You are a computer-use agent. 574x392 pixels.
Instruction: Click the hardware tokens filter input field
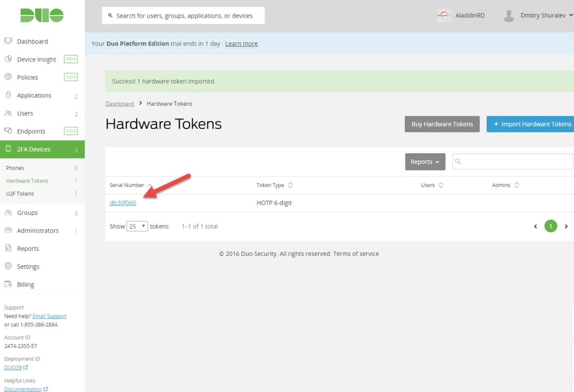(513, 161)
